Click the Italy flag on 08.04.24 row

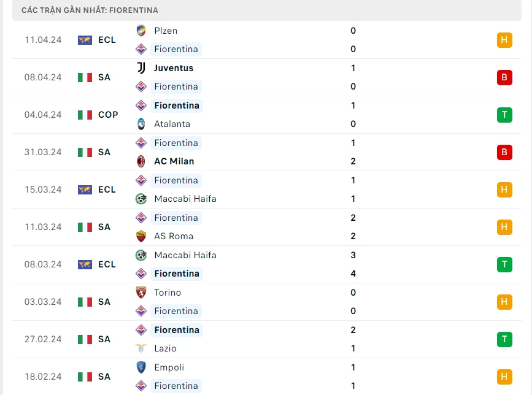pyautogui.click(x=85, y=77)
